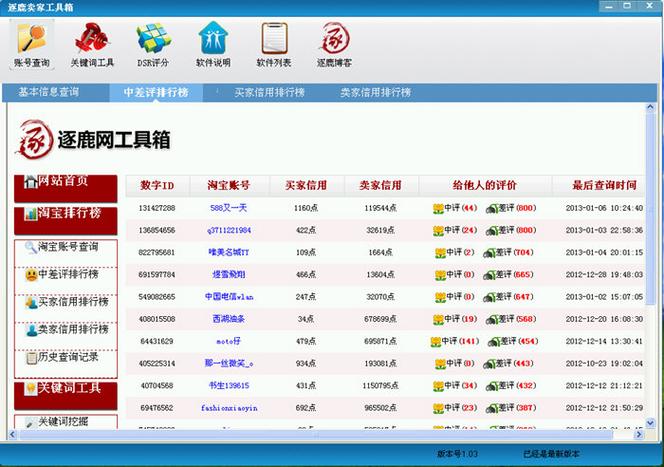This screenshot has width=664, height=467.
Task: Click the 淘宝排行榜 sidebar section header
Action: 65,214
